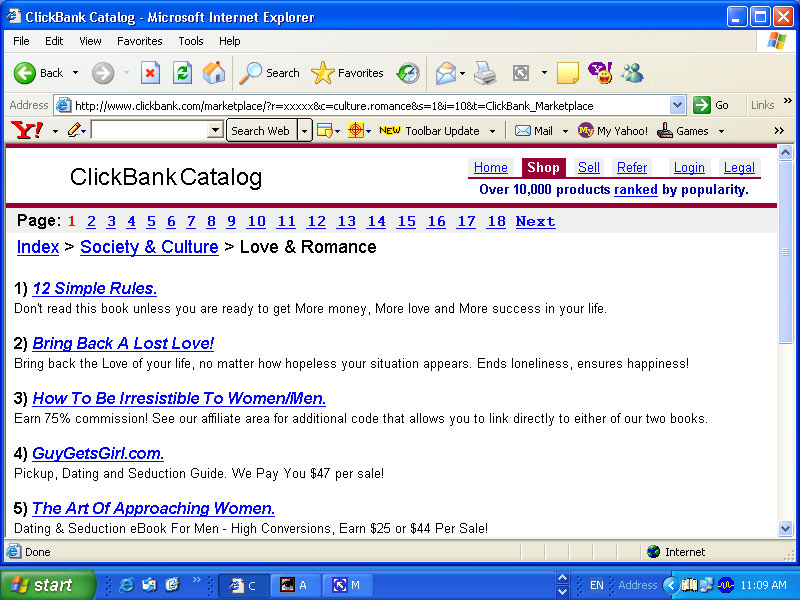
Task: Click the red crosshair Yahoo toolbar icon
Action: (x=356, y=131)
